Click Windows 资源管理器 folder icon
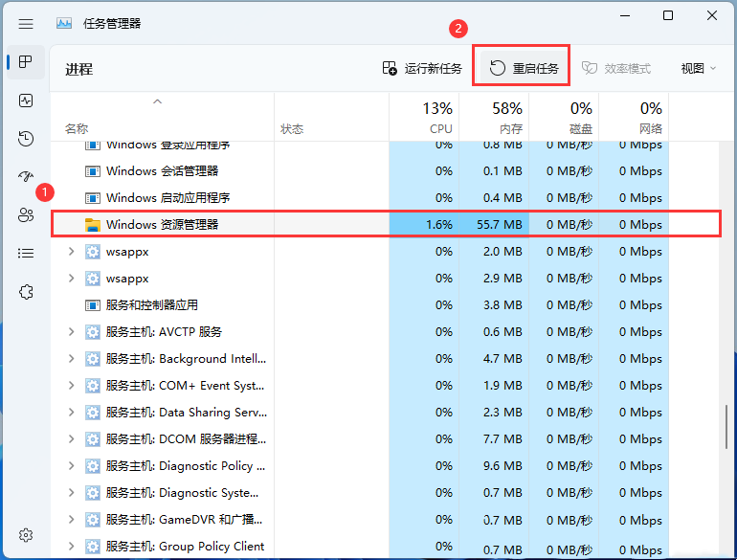The height and width of the screenshot is (560, 737). coord(93,225)
